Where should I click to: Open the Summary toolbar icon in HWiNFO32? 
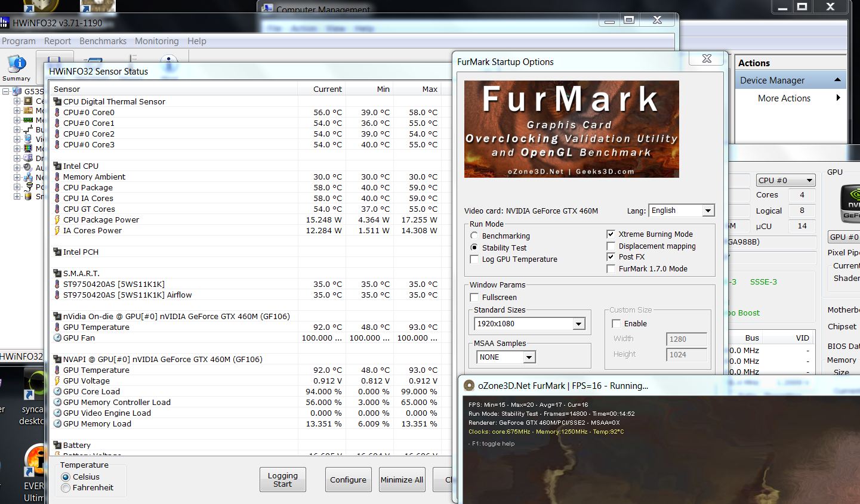[x=16, y=68]
